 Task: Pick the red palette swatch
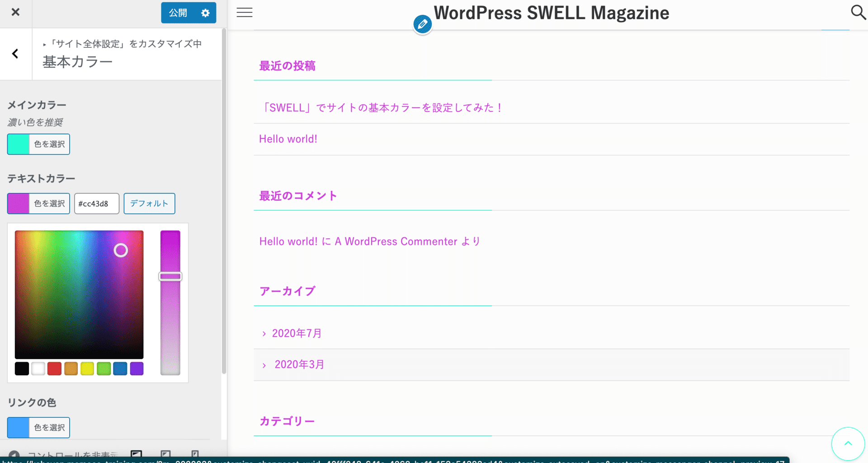click(54, 369)
